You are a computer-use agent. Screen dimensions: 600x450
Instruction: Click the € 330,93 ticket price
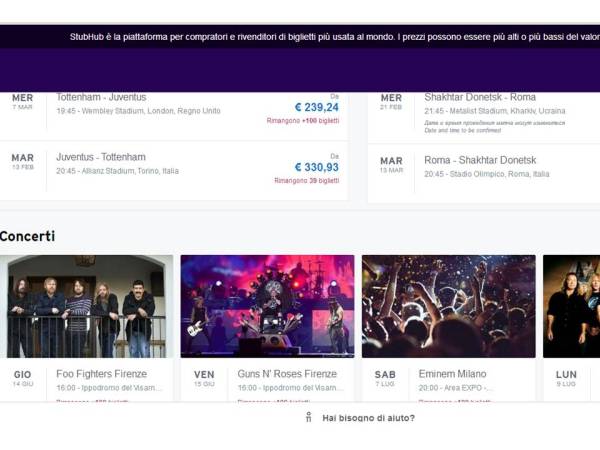coord(316,167)
